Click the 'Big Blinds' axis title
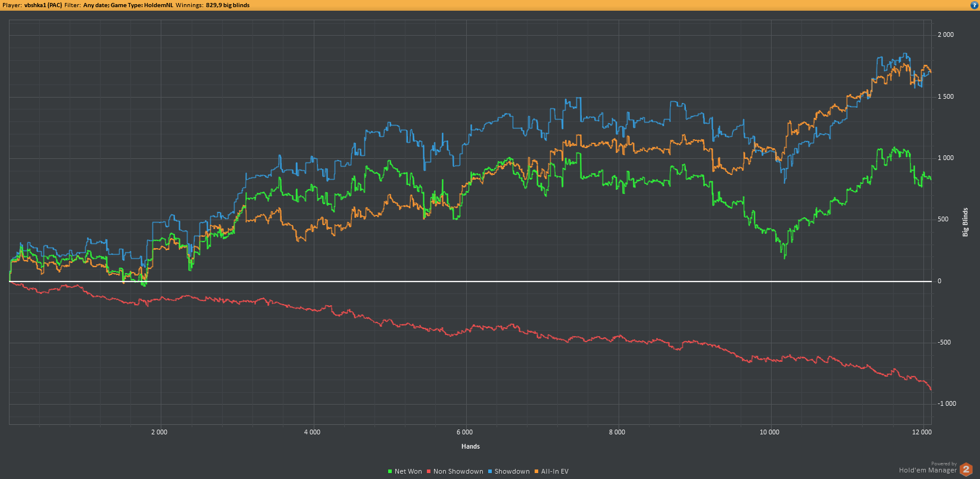This screenshot has height=479, width=980. click(965, 222)
